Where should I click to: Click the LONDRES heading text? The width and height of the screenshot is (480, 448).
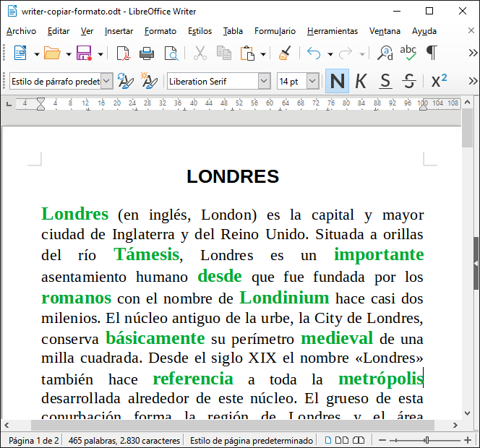coord(233,176)
